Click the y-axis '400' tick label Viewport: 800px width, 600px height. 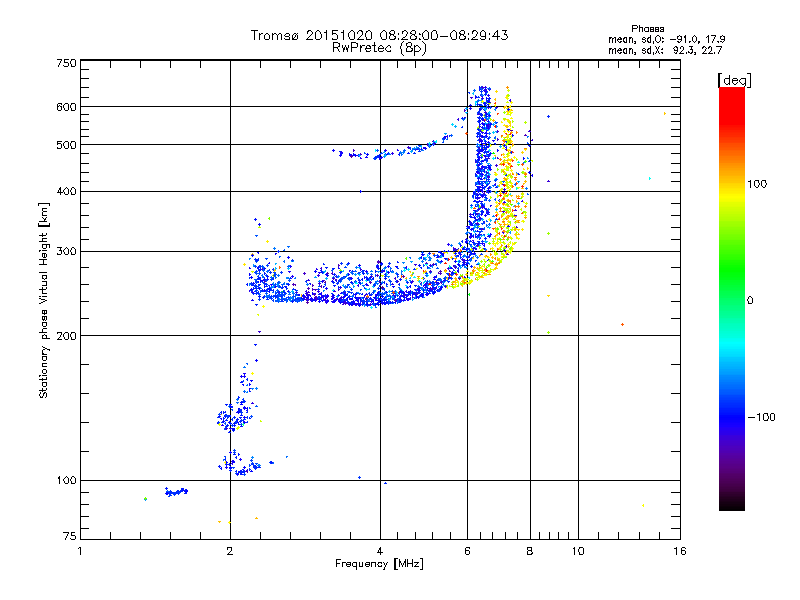click(66, 192)
